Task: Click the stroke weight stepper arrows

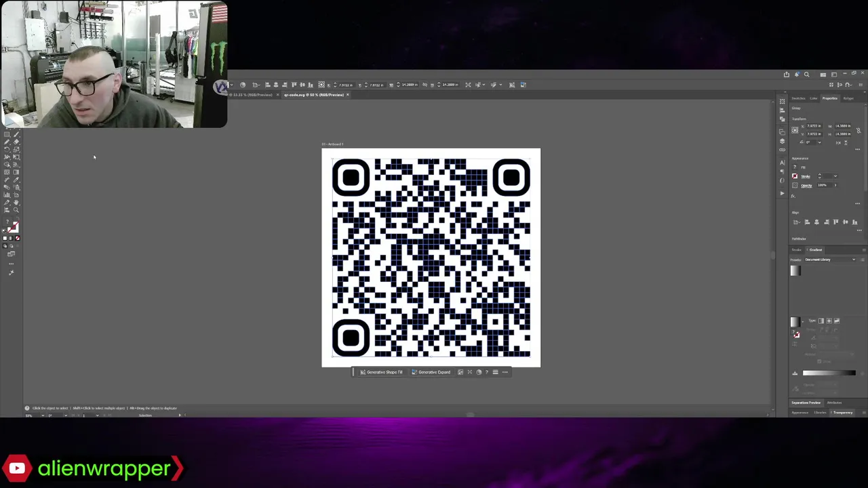Action: 820,176
